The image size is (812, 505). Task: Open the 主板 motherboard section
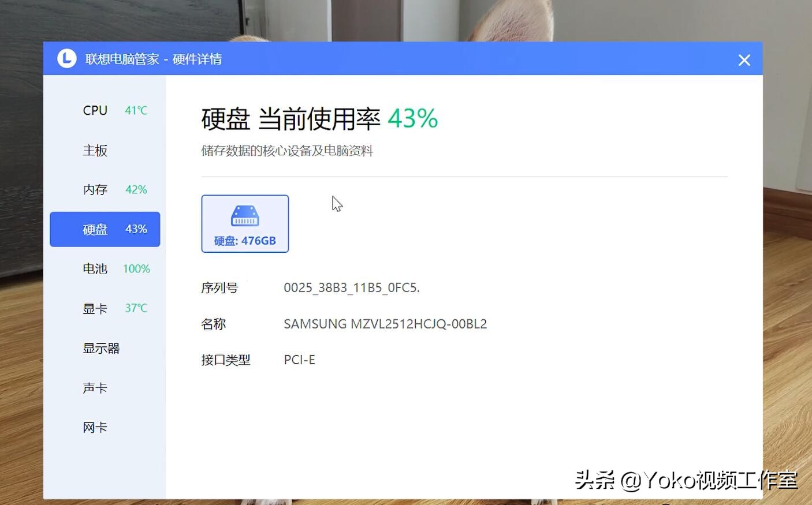tap(95, 151)
